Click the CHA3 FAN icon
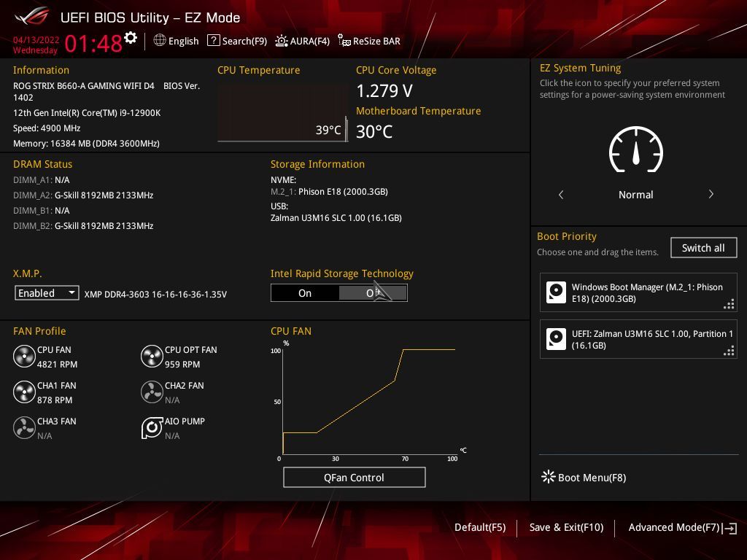 pyautogui.click(x=24, y=427)
